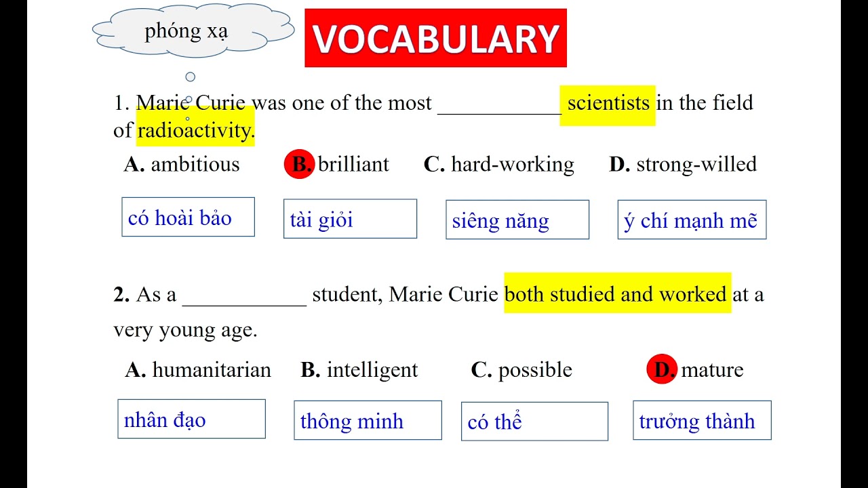Choose red circled answer D mature
Viewport: 868px width, 488px height.
point(696,370)
